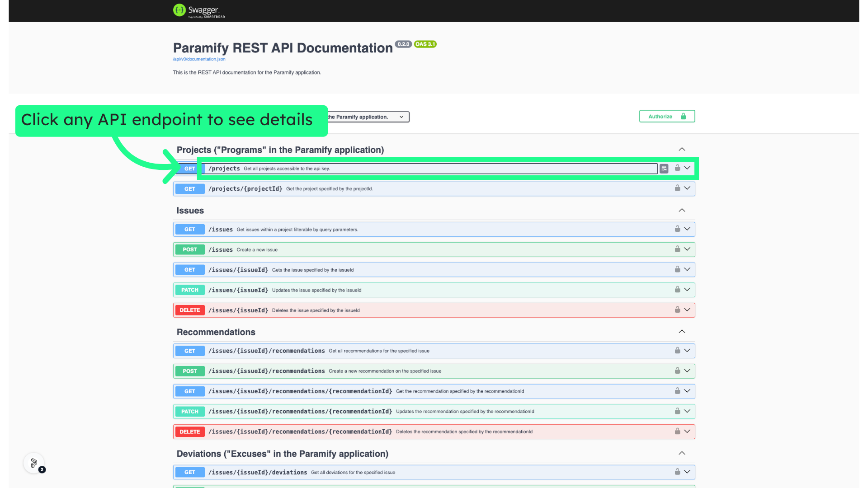Click lock icon on POST recommendations row
Screen dimensions: 868x488
point(677,371)
